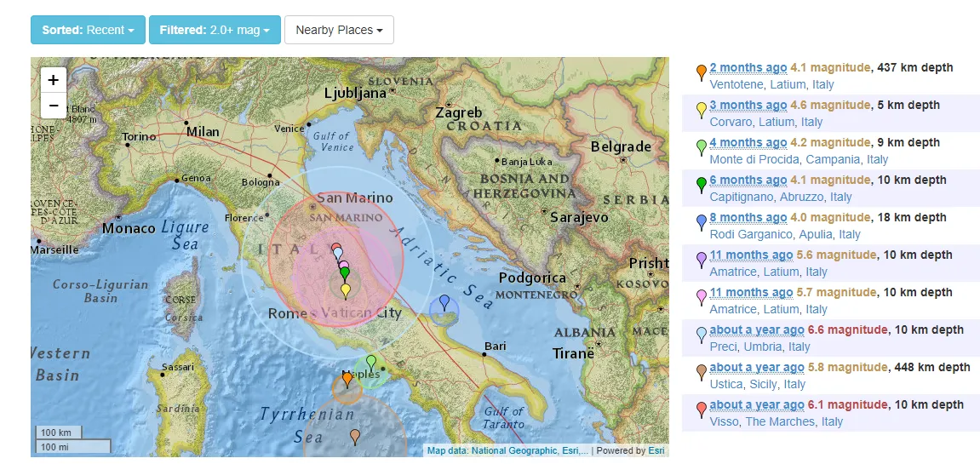
Task: Open 'about a year ago' link for 6.6 magnitude
Action: (757, 330)
